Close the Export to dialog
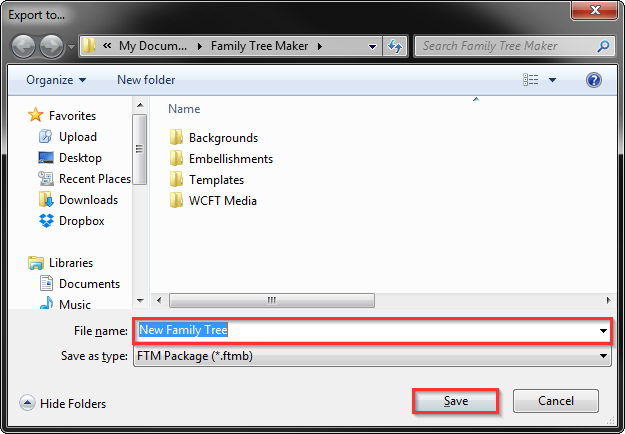Image resolution: width=625 pixels, height=434 pixels. [x=594, y=10]
